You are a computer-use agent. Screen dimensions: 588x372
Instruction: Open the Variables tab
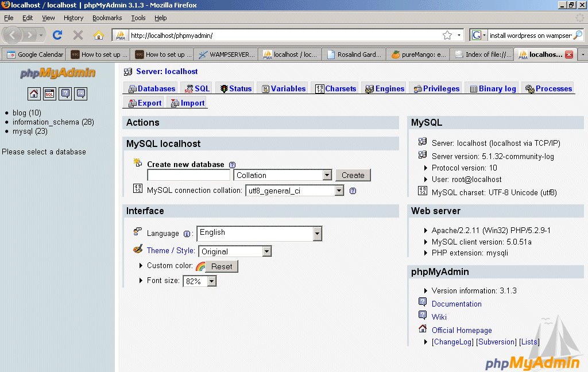coord(284,88)
